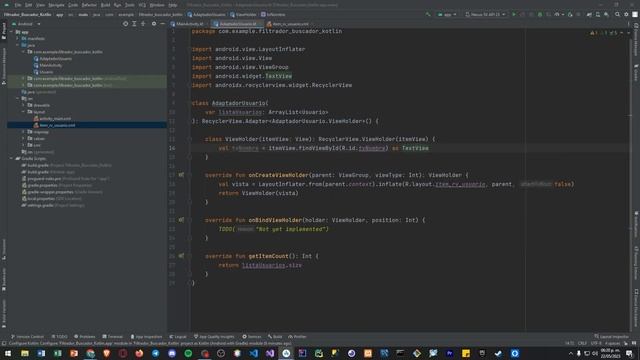640x360 pixels.
Task: Click override gutter icon beside getItemCount
Action: tap(181, 256)
